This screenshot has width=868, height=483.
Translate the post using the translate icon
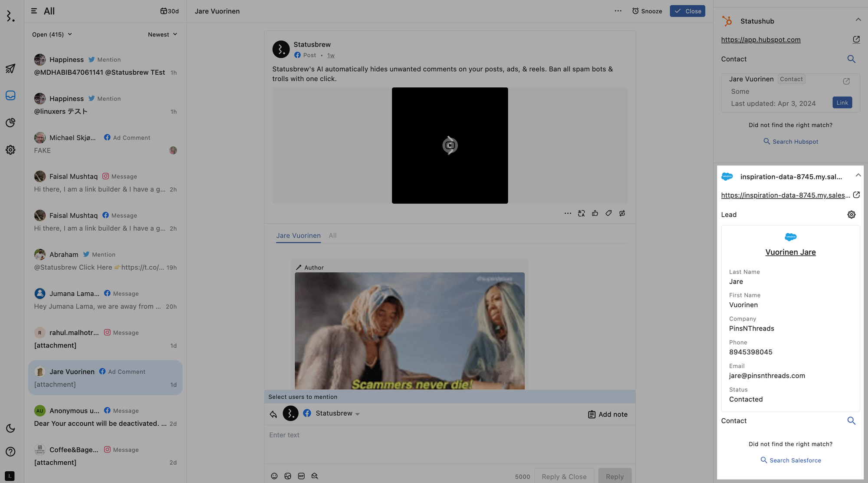coord(581,213)
